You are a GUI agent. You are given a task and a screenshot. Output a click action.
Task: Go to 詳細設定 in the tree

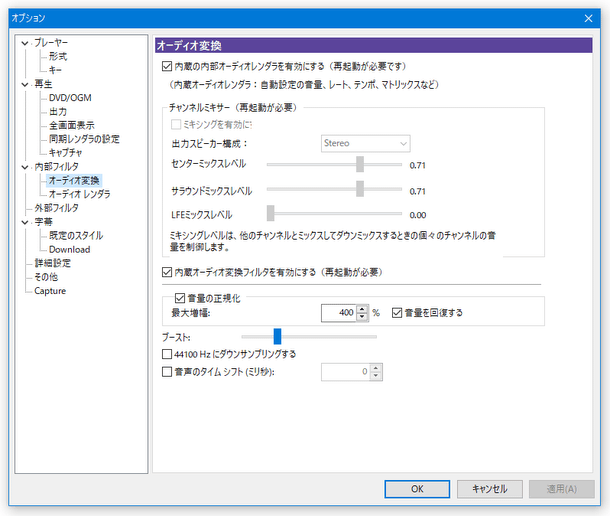52,263
